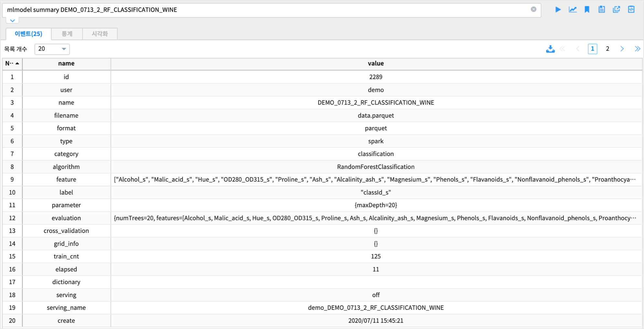Screen dimensions: 644x329
Task: Click the row number 20 cell
Action: click(x=12, y=321)
